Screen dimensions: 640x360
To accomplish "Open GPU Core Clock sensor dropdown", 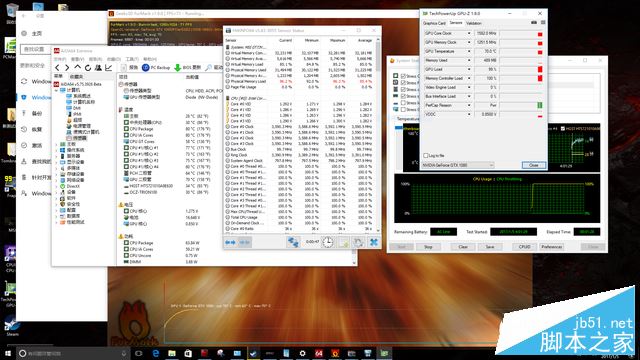I will 469,33.
